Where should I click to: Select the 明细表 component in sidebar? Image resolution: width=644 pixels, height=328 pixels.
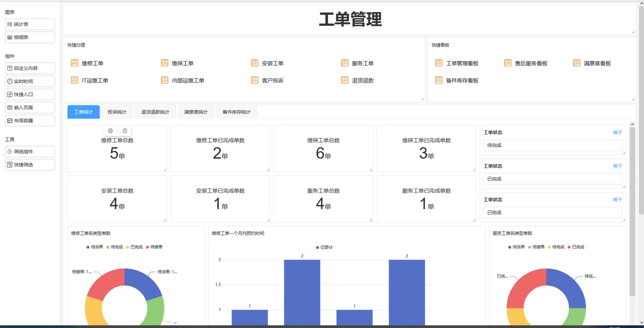(x=29, y=37)
